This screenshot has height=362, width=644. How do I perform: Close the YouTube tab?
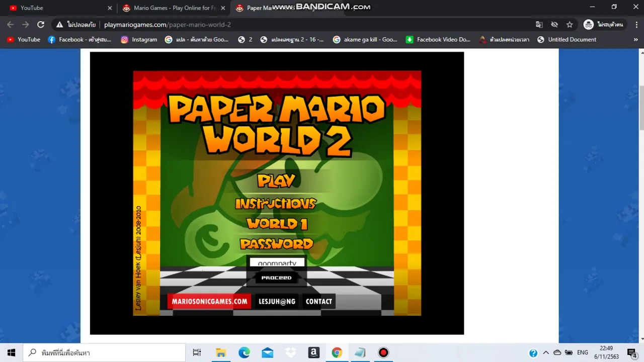point(110,8)
